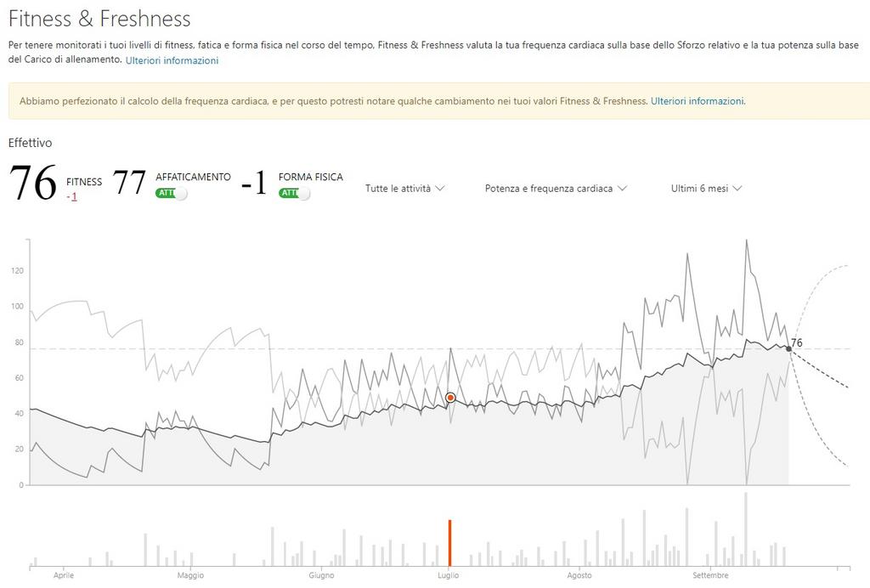Click the -1 fitness change indicator
Viewport: 870px width, 588px height.
pyautogui.click(x=71, y=197)
